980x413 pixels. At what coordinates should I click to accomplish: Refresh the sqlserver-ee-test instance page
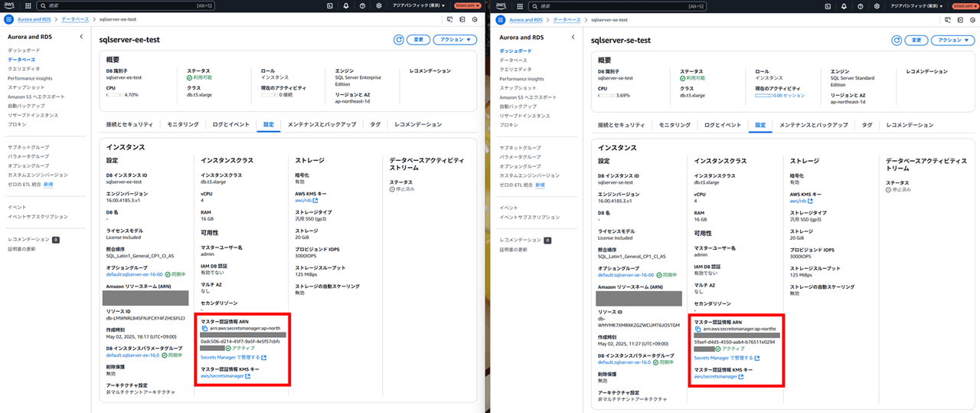point(399,40)
